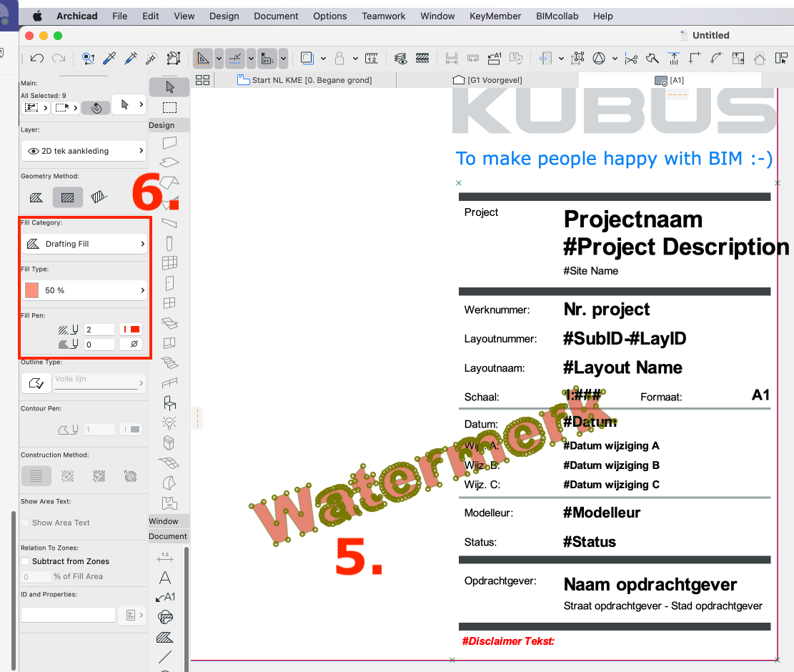Image resolution: width=794 pixels, height=672 pixels.
Task: Open the Teamwork menu
Action: 383,16
